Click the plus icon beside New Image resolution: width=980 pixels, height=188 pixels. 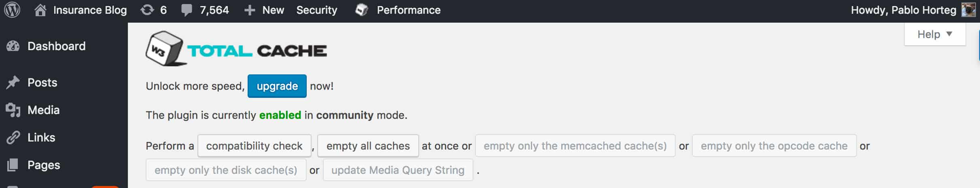[250, 11]
